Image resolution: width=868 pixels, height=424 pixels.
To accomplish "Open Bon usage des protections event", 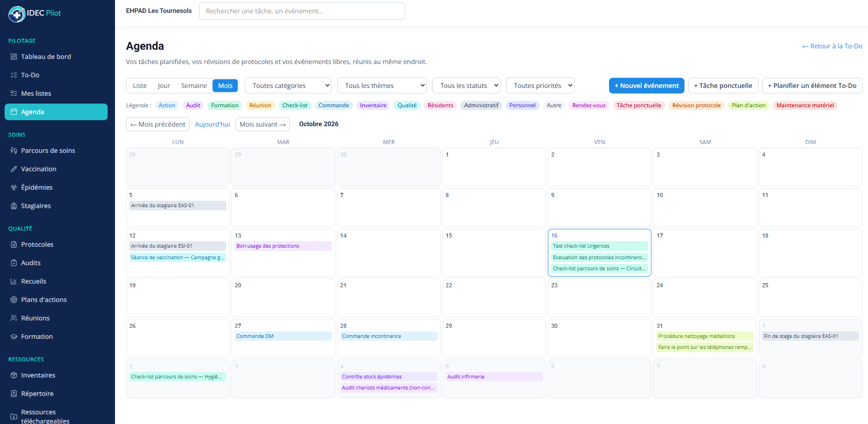I will coord(283,246).
